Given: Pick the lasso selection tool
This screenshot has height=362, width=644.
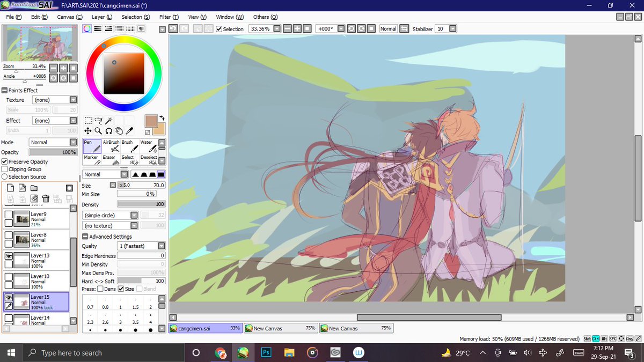Looking at the screenshot, I should point(98,121).
